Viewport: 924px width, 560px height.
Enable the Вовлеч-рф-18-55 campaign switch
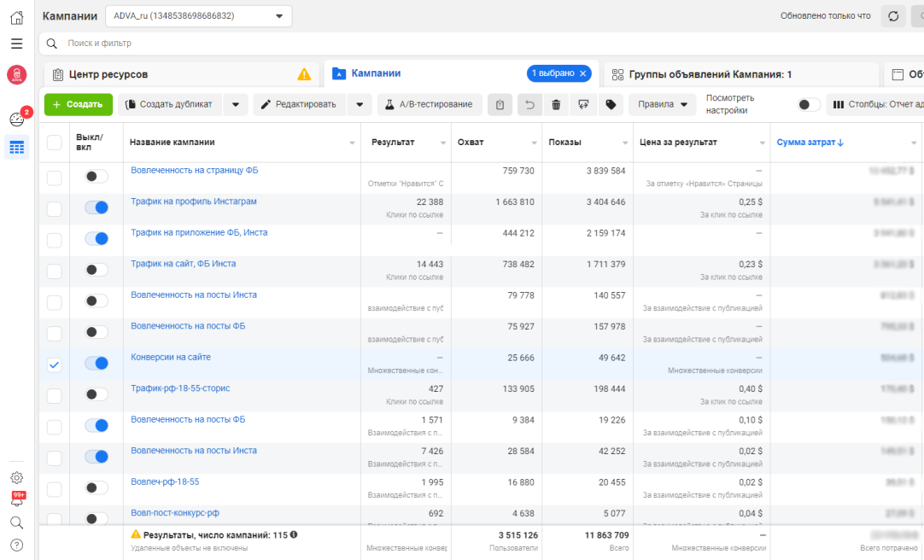pos(96,487)
